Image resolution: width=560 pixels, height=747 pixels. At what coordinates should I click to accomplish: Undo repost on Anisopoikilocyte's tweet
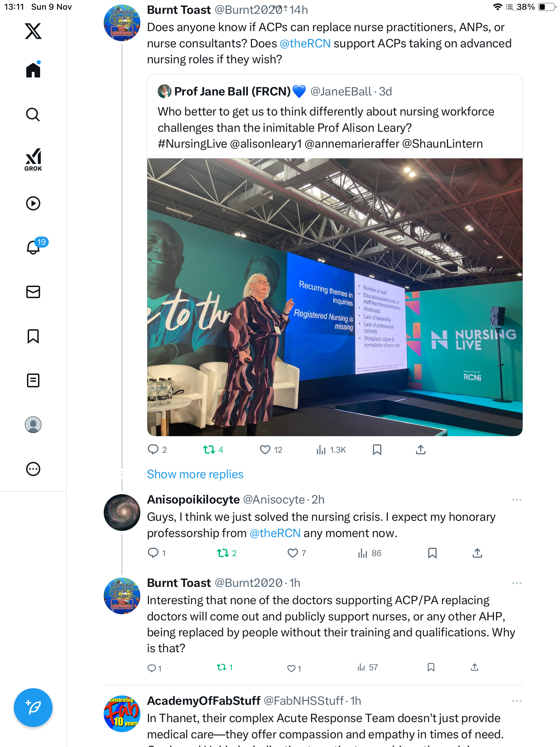coord(223,553)
